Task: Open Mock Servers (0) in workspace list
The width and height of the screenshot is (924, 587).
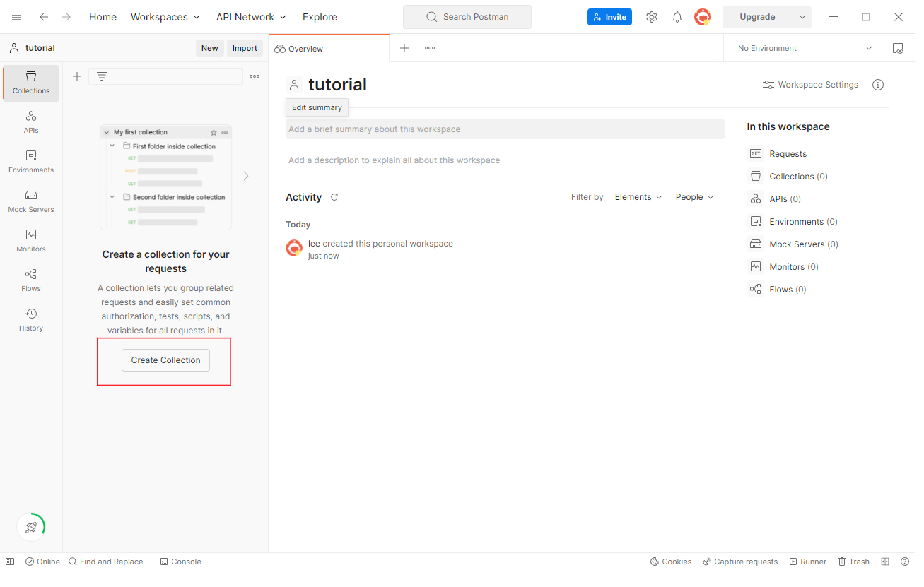Action: pyautogui.click(x=794, y=244)
